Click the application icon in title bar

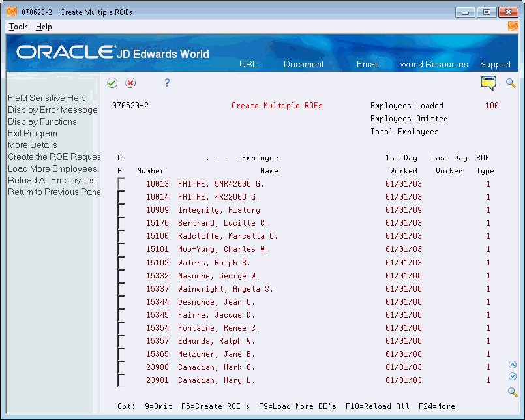point(12,12)
